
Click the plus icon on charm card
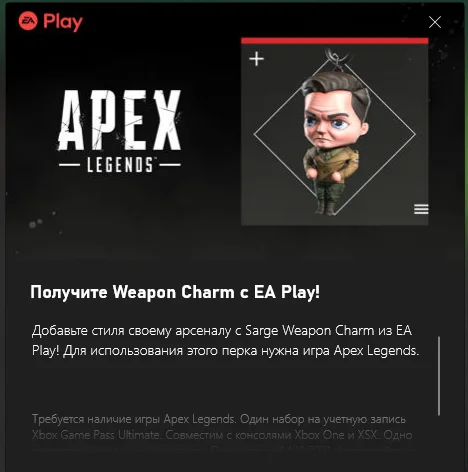point(256,59)
